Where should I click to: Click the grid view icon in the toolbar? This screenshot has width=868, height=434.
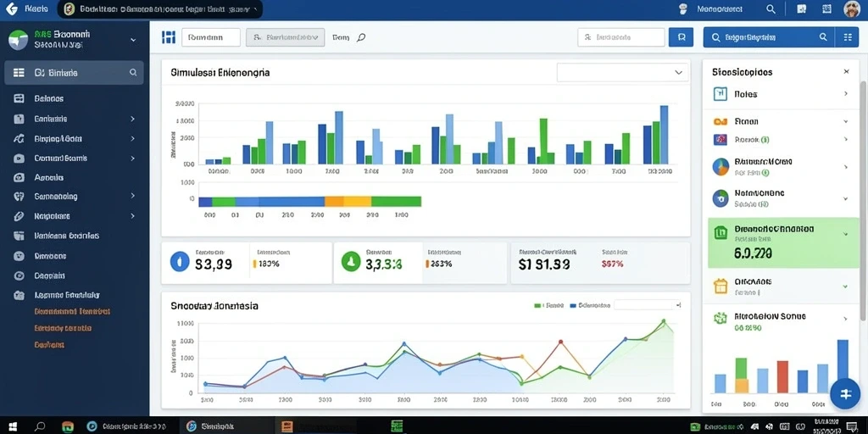pyautogui.click(x=169, y=37)
